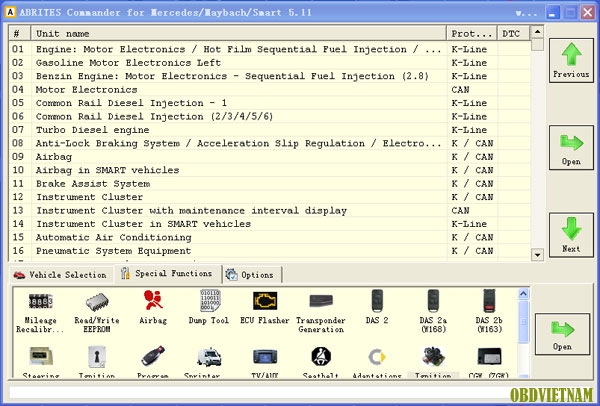The width and height of the screenshot is (600, 406).
Task: Switch to the Options tab
Action: (252, 275)
